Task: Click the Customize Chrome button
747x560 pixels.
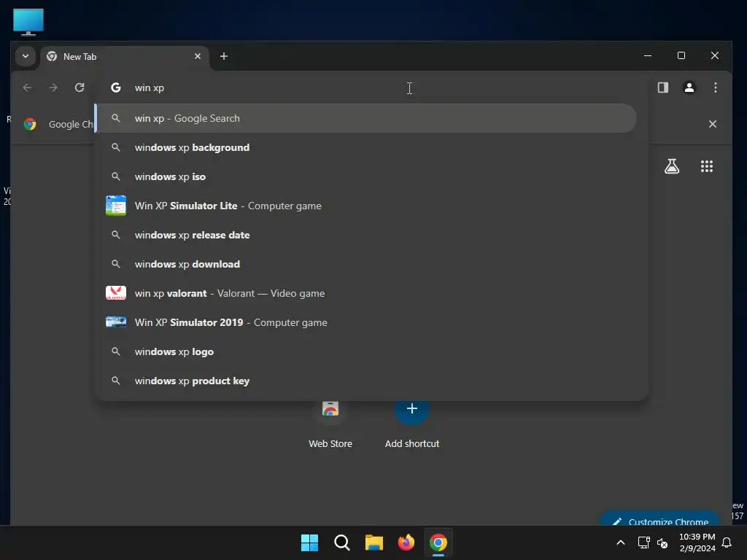Action: pos(660,520)
